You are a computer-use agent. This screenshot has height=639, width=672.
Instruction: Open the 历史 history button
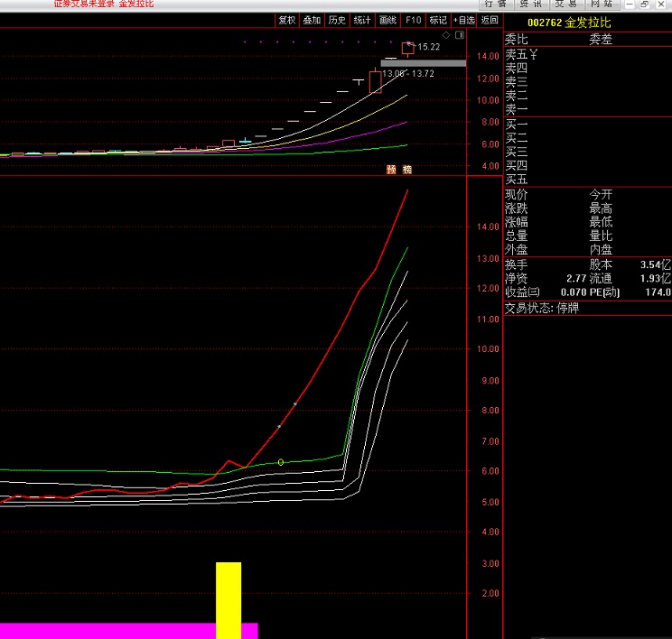(x=337, y=20)
